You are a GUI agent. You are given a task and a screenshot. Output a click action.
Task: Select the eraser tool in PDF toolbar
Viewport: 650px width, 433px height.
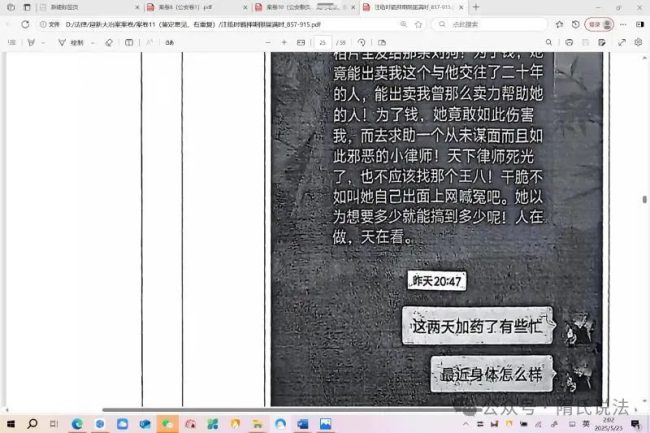tap(109, 42)
